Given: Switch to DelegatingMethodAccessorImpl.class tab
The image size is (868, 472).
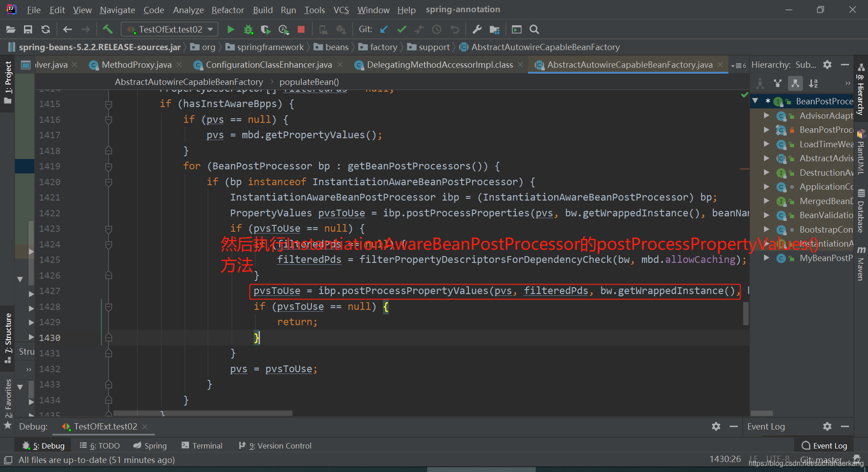Looking at the screenshot, I should 440,65.
